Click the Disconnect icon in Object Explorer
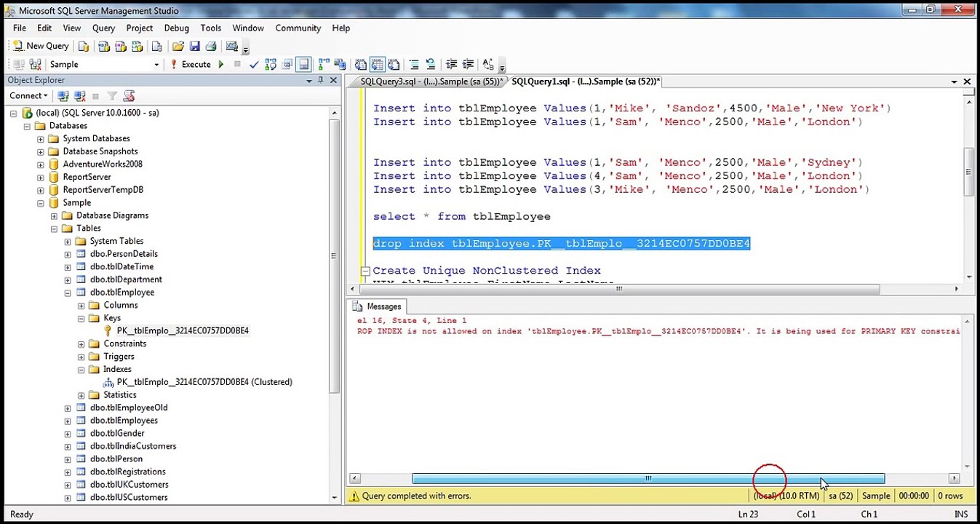Image resolution: width=980 pixels, height=524 pixels. click(79, 96)
